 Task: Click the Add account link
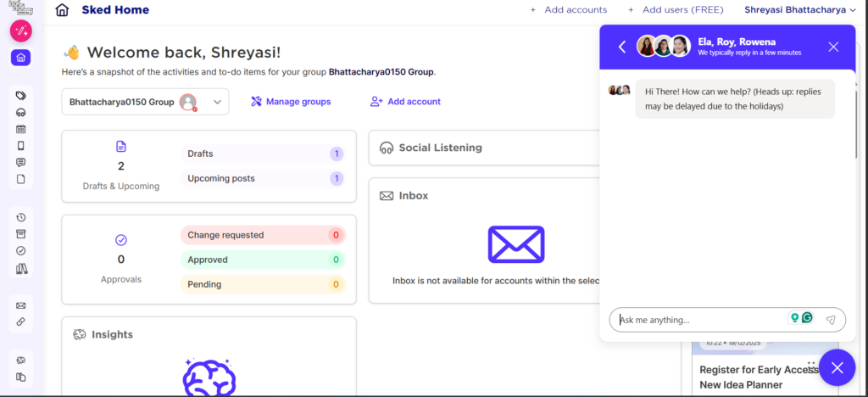(405, 102)
